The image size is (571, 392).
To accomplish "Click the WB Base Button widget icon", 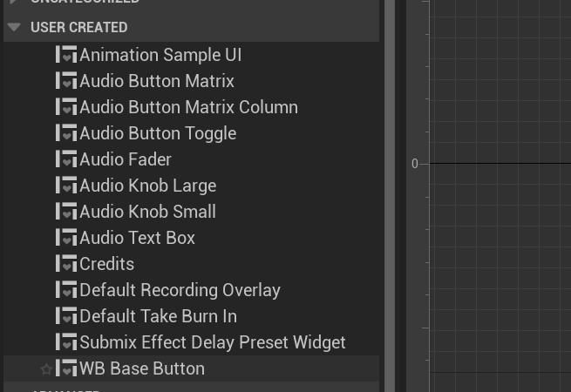I will tap(66, 368).
